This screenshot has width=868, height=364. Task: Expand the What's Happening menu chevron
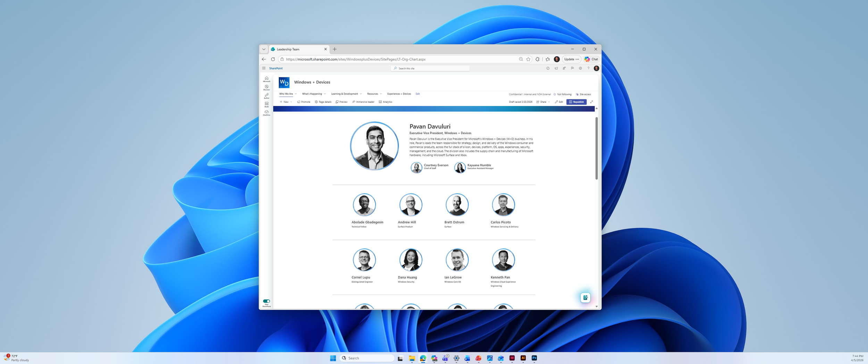click(x=325, y=94)
